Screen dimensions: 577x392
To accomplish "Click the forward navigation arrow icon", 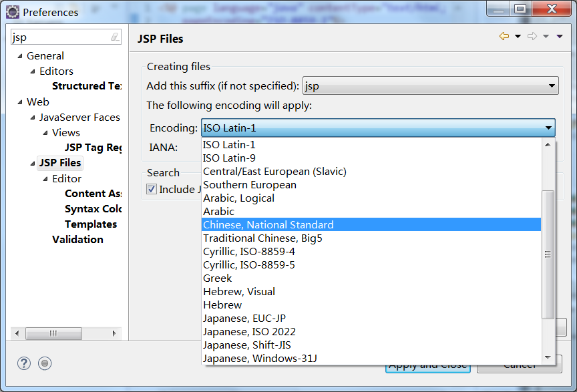I will coord(532,36).
